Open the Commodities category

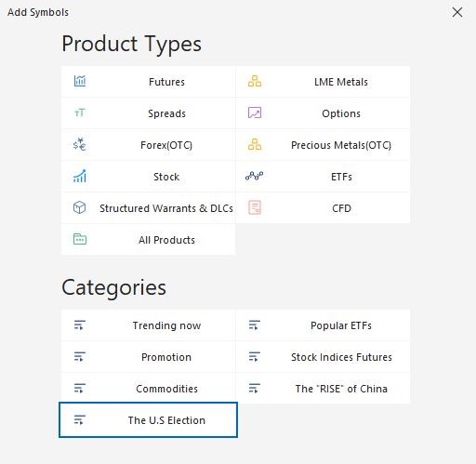148,389
